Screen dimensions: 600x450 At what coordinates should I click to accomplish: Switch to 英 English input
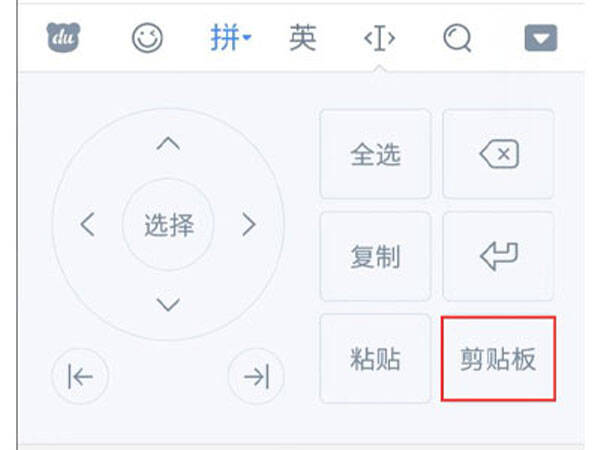click(303, 38)
